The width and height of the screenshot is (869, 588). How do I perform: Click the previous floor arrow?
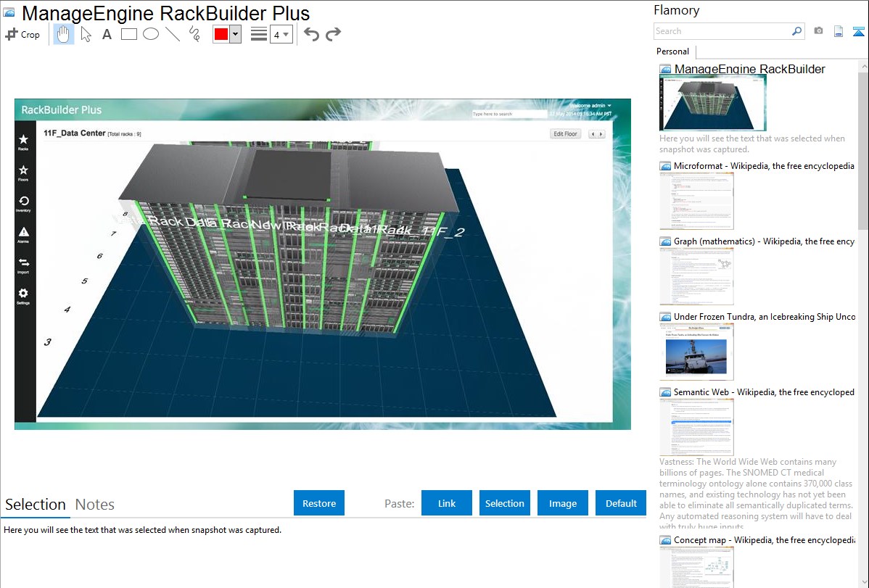point(593,134)
